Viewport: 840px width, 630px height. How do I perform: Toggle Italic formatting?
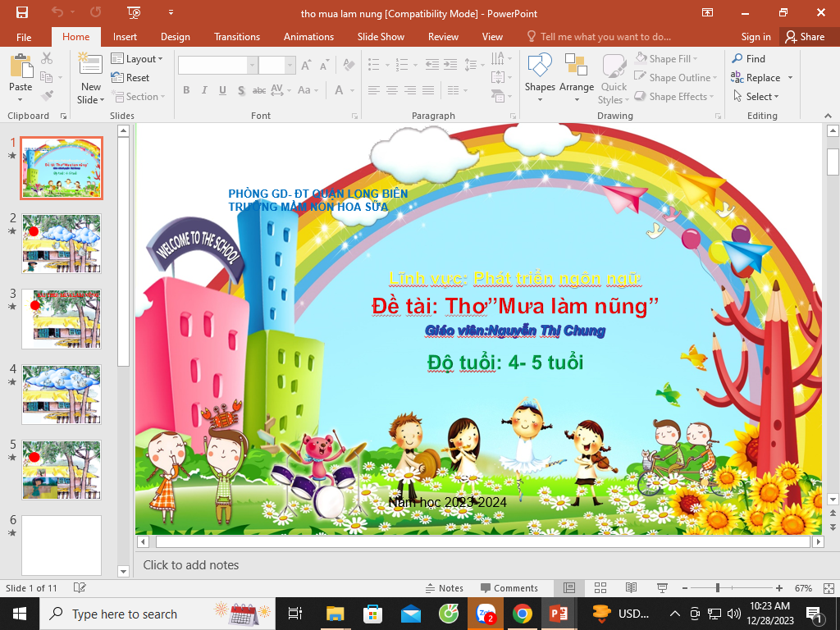204,90
